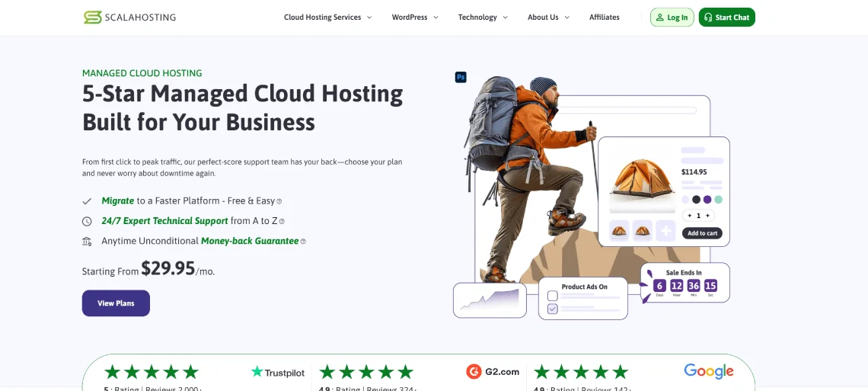Click the traffic growth chart card
This screenshot has height=391, width=868.
click(x=490, y=300)
